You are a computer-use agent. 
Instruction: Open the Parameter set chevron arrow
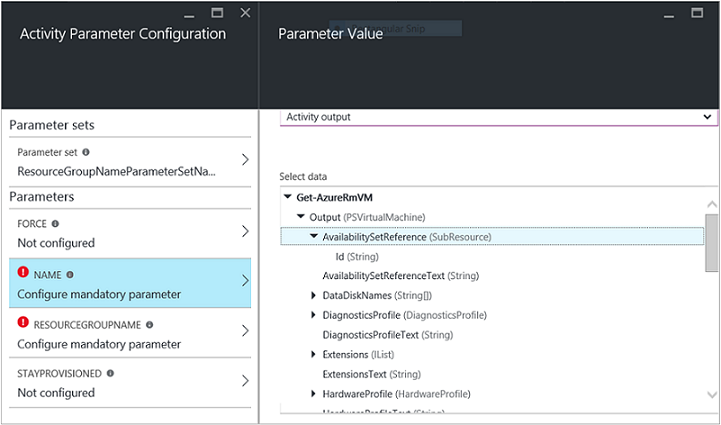pyautogui.click(x=245, y=161)
